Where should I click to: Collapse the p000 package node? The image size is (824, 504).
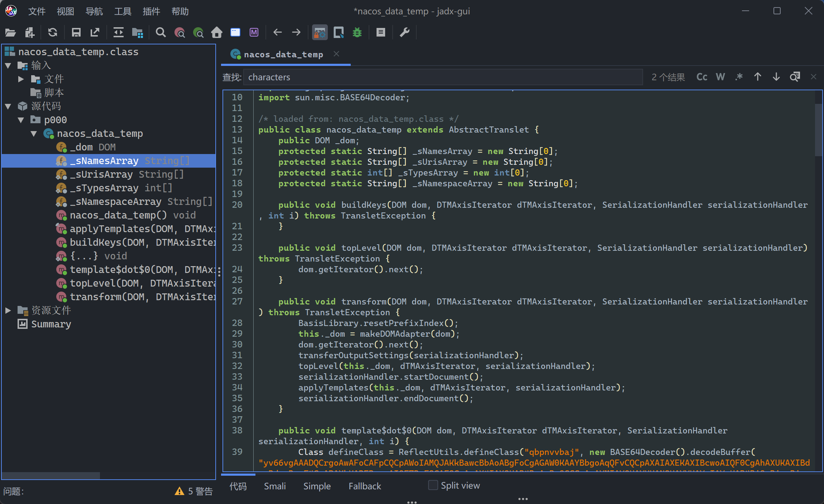point(21,120)
